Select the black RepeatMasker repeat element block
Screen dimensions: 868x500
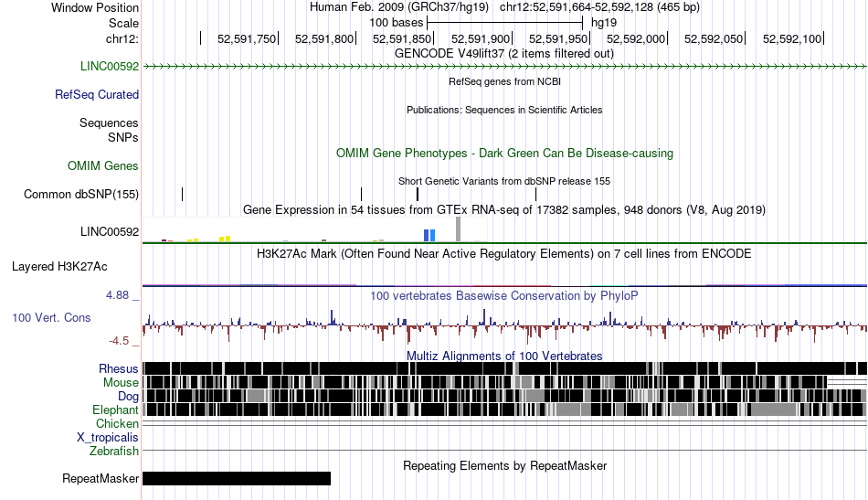[x=237, y=478]
